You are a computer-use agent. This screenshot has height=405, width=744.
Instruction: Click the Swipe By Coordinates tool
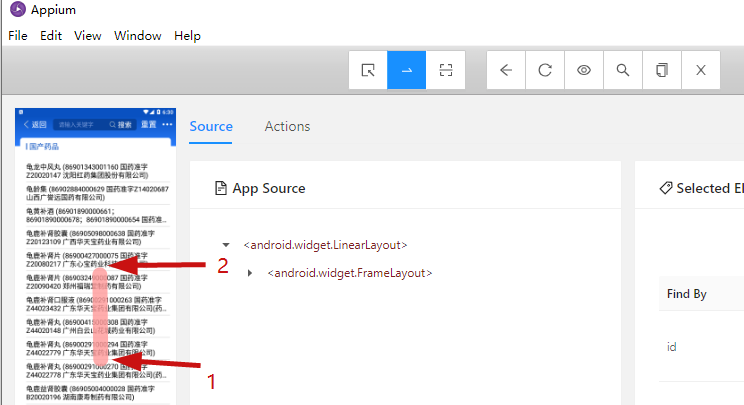pos(407,70)
